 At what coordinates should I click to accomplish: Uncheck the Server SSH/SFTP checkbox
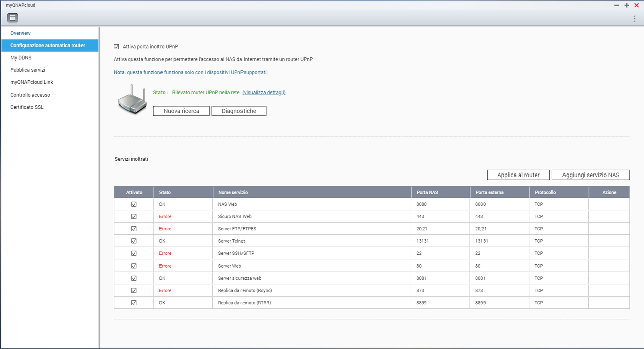pyautogui.click(x=134, y=253)
